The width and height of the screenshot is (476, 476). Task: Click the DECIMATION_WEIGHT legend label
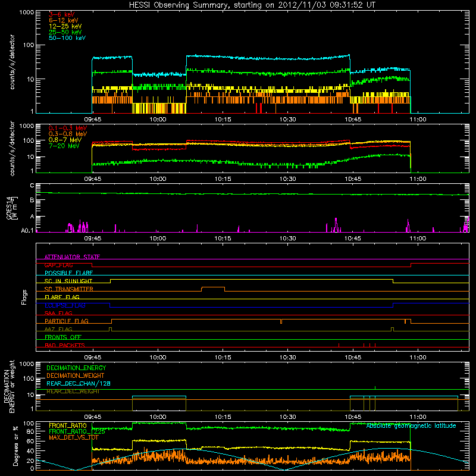(76, 375)
